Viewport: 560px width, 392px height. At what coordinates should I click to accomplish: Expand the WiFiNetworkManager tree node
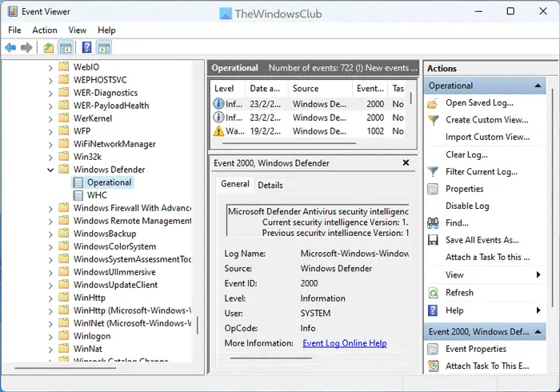point(50,145)
